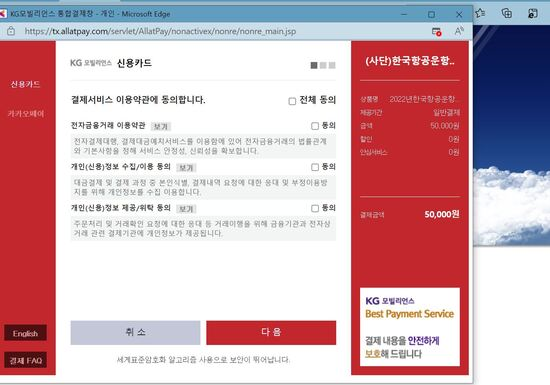Screen dimensions: 550x385
Task: Agree to 개인(신용)정보 제공/위탁 동의 checkbox
Action: point(315,208)
